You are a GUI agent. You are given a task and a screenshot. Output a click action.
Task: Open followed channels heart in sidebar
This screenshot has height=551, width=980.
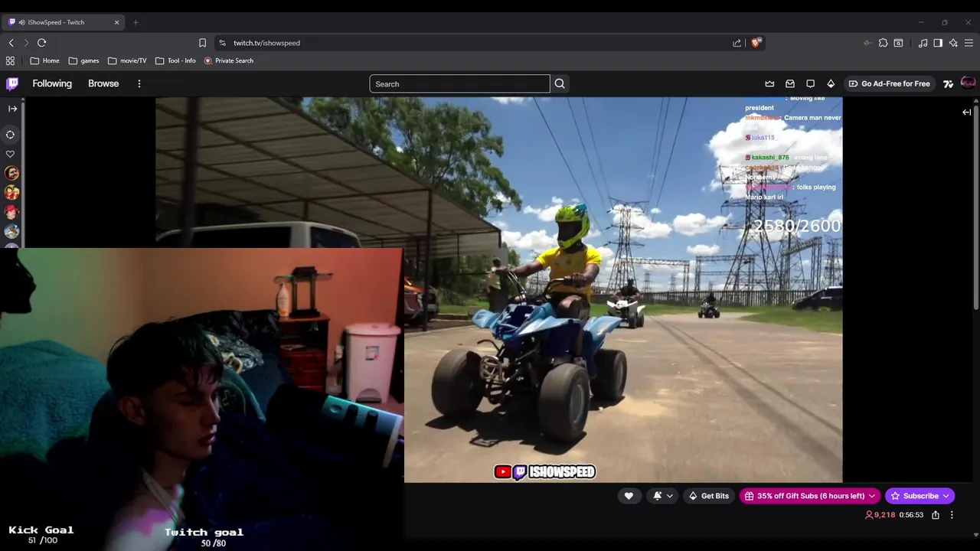[11, 154]
